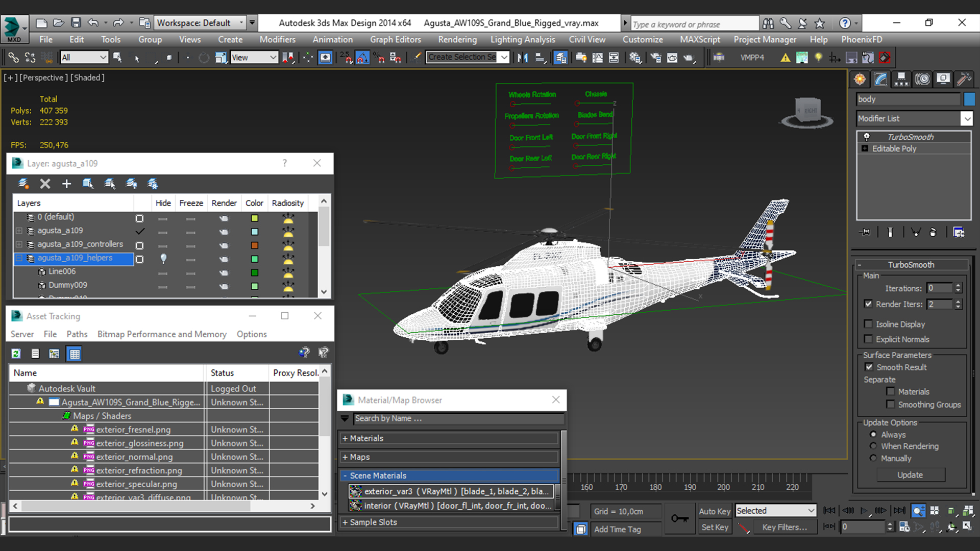Expand the agusta_a109 layer

pyautogui.click(x=19, y=231)
